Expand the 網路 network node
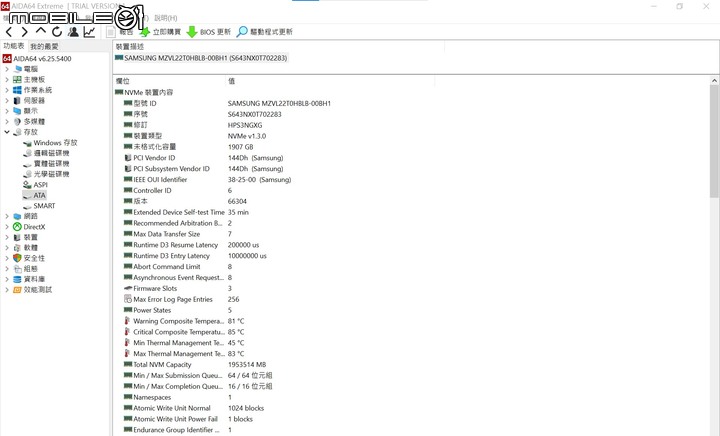Screen dimensions: 720x436 7,216
